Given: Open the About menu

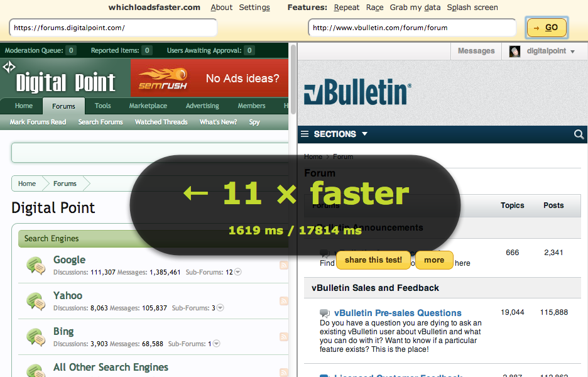Looking at the screenshot, I should pos(221,8).
